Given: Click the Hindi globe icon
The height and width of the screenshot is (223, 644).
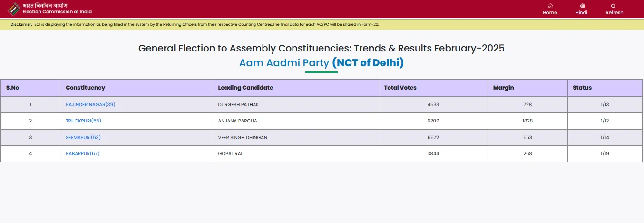Looking at the screenshot, I should pos(583,6).
